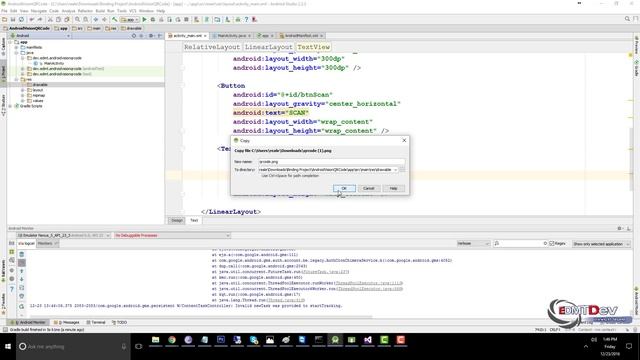Open the emulator device dropdown
Screen dimensions: 640x360
point(64,236)
